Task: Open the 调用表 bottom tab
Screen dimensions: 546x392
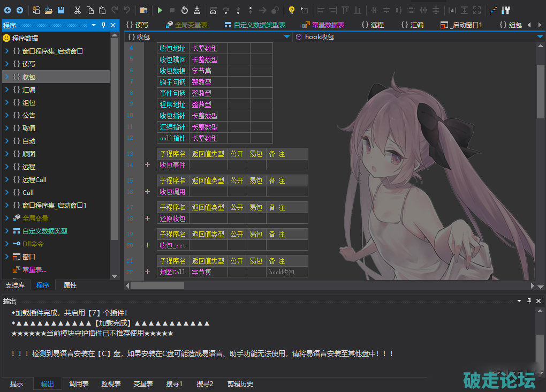Action: click(x=79, y=384)
